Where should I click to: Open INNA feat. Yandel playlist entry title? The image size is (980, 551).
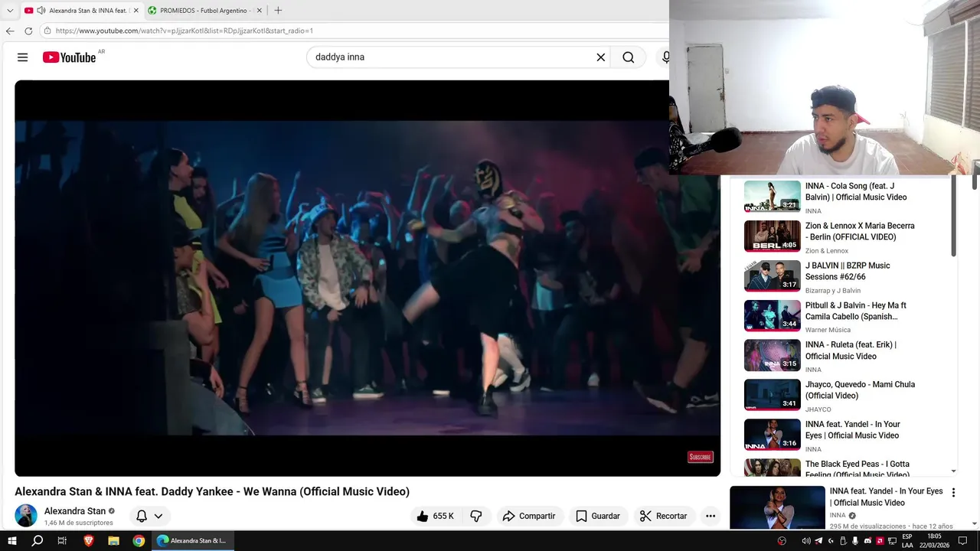pyautogui.click(x=852, y=430)
